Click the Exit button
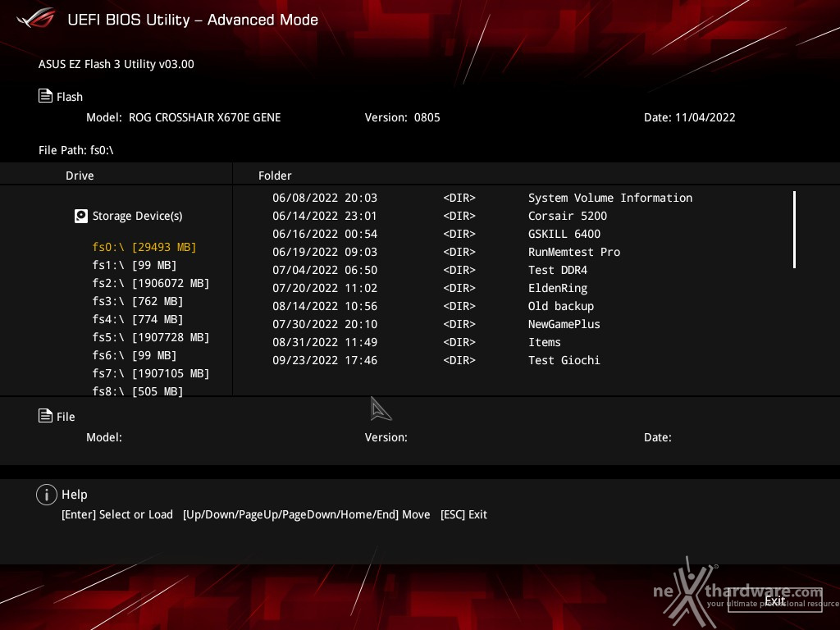840x630 pixels. 774,600
